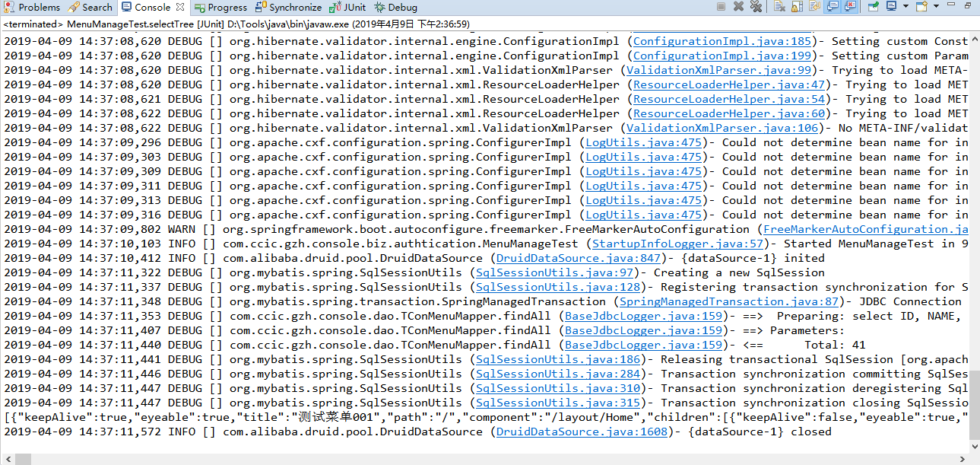Open ResourceLoaderHelper.java:47 link
The image size is (980, 465).
click(728, 84)
